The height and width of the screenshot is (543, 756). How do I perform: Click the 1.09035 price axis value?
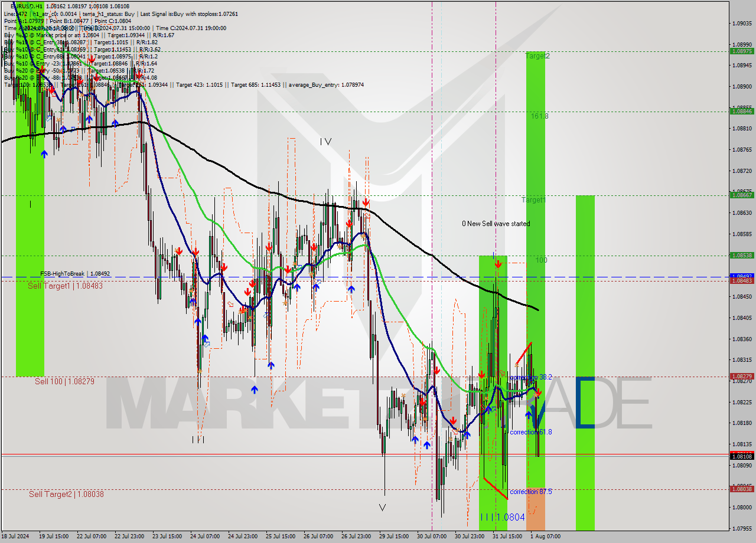coord(742,24)
